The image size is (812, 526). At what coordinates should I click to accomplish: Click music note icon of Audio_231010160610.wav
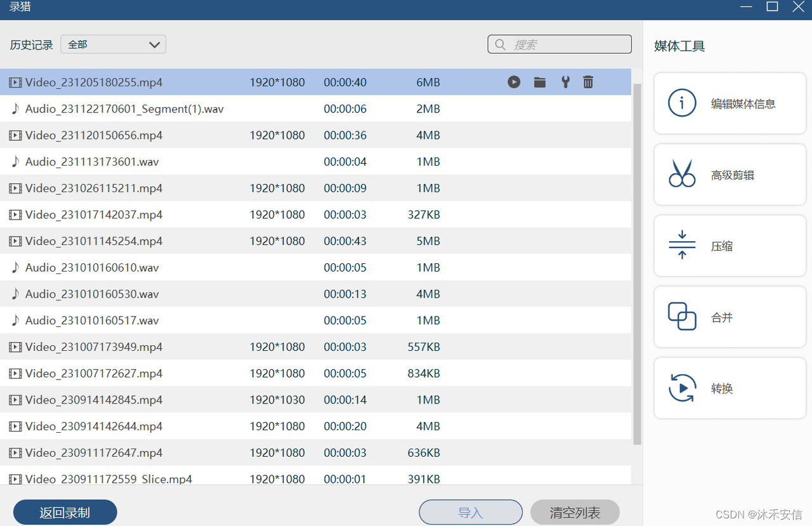[x=15, y=268]
